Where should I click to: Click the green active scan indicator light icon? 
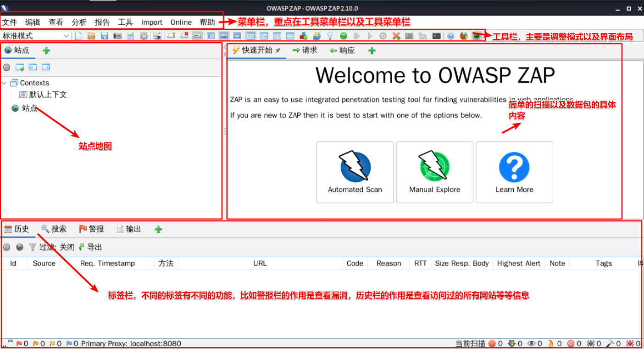click(343, 35)
